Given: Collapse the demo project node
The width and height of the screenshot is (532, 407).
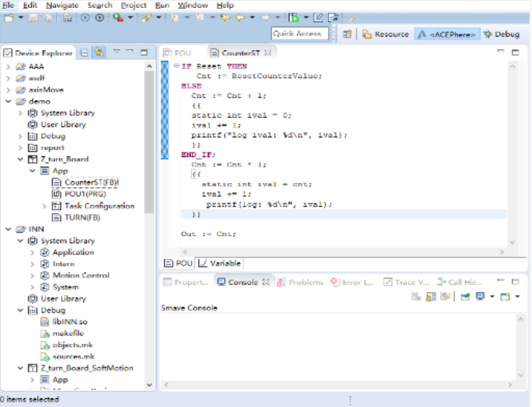Looking at the screenshot, I should (8, 101).
